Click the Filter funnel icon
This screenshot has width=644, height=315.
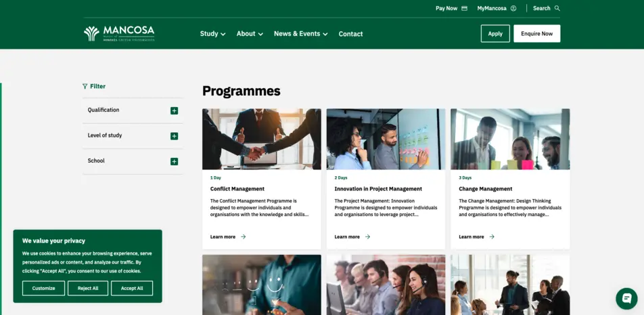coord(85,86)
